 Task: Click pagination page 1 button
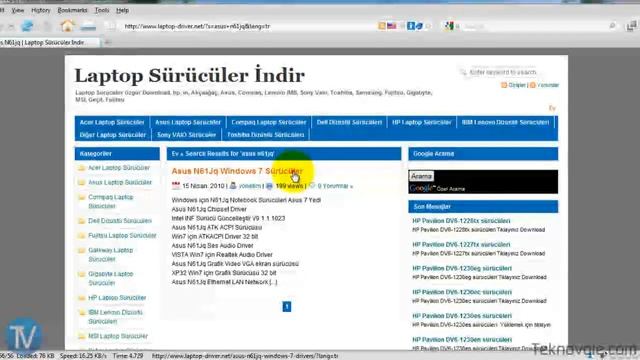pyautogui.click(x=287, y=307)
